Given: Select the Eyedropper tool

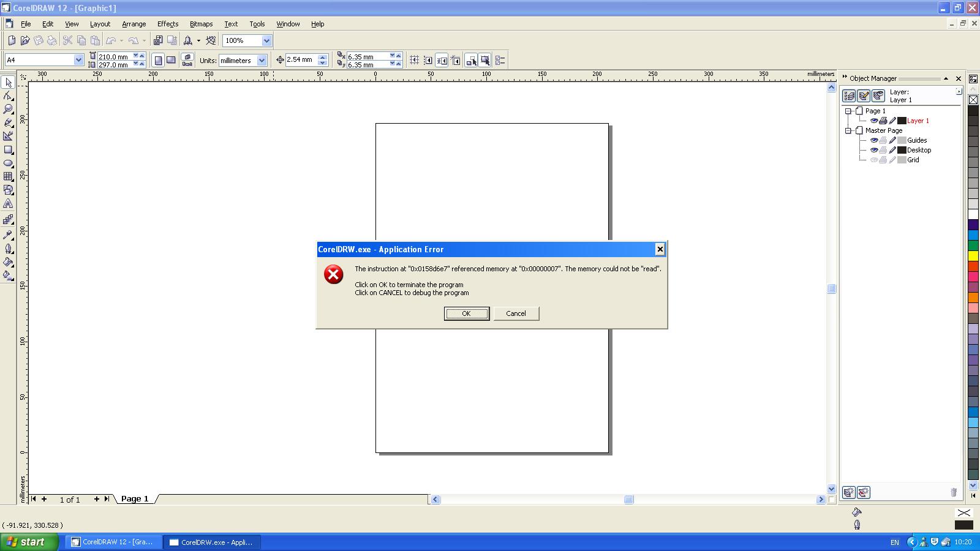Looking at the screenshot, I should tap(8, 234).
